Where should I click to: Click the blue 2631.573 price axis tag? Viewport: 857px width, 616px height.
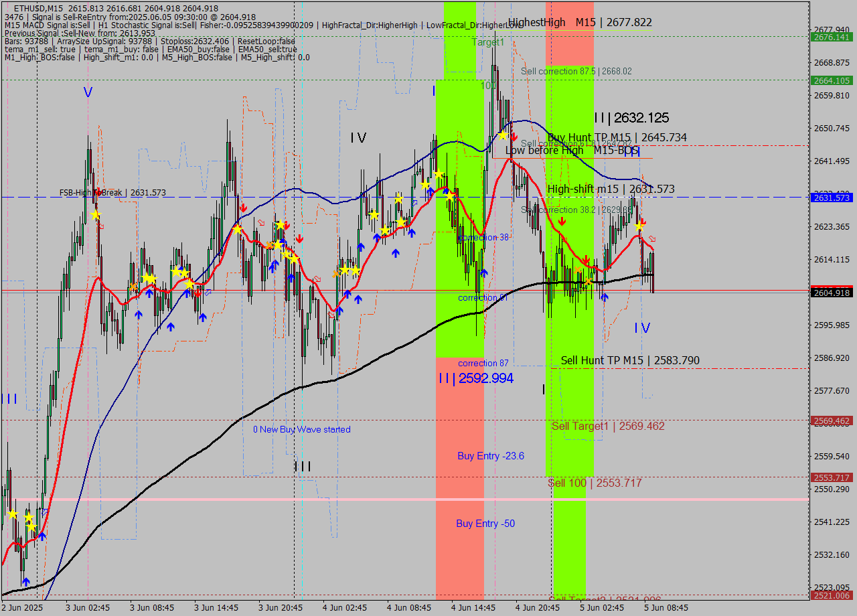click(x=831, y=198)
